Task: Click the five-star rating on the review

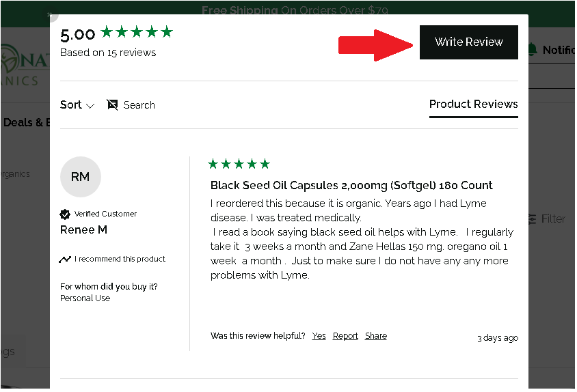Action: click(x=239, y=164)
